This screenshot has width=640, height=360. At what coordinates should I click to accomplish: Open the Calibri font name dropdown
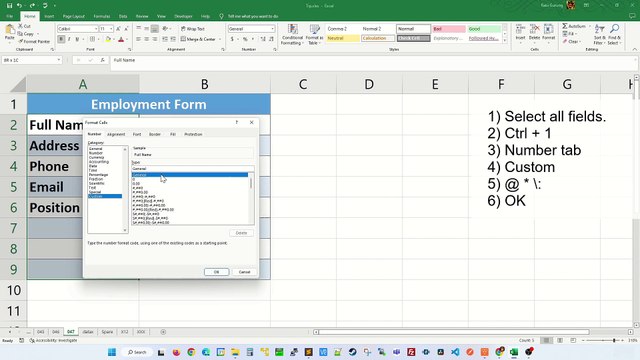click(x=96, y=29)
